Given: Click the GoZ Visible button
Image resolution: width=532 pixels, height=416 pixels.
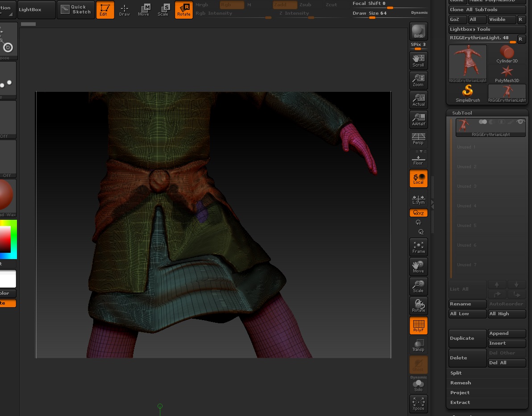Looking at the screenshot, I should tap(502, 20).
